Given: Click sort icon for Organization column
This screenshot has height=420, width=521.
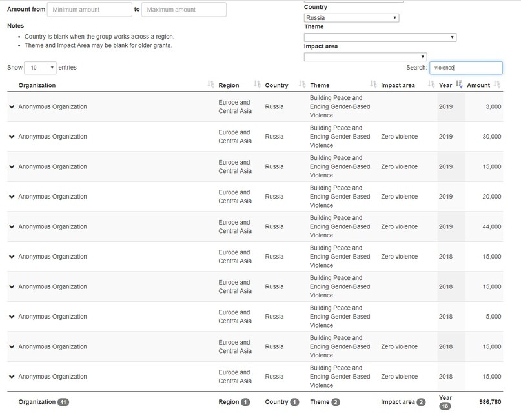Looking at the screenshot, I should point(210,85).
